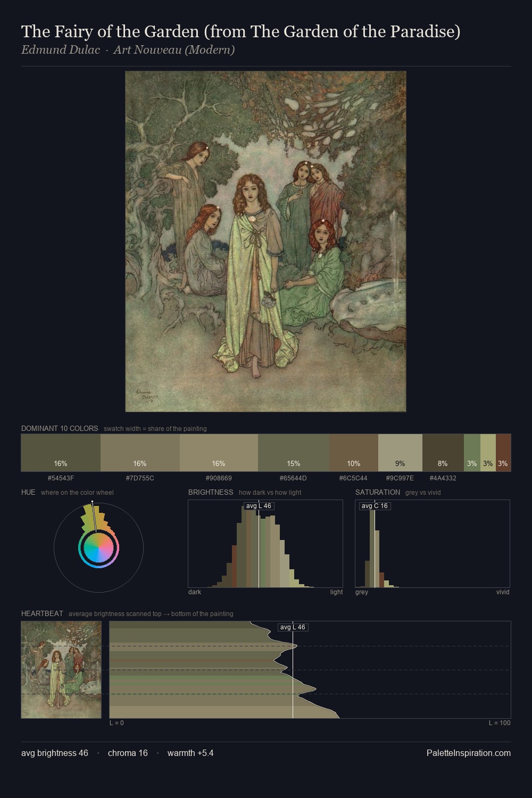Click the hex code text #9C997E
Viewport: 532px width, 798px height.
tap(400, 478)
